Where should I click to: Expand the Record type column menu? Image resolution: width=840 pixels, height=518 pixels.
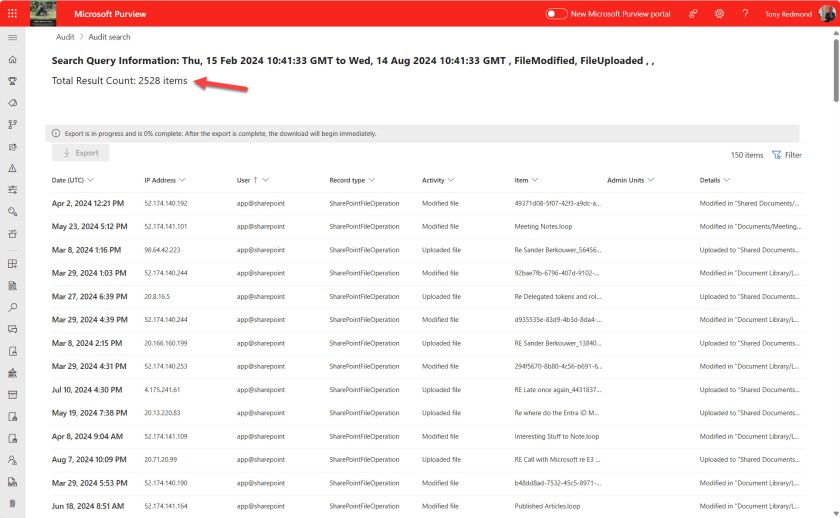click(372, 180)
